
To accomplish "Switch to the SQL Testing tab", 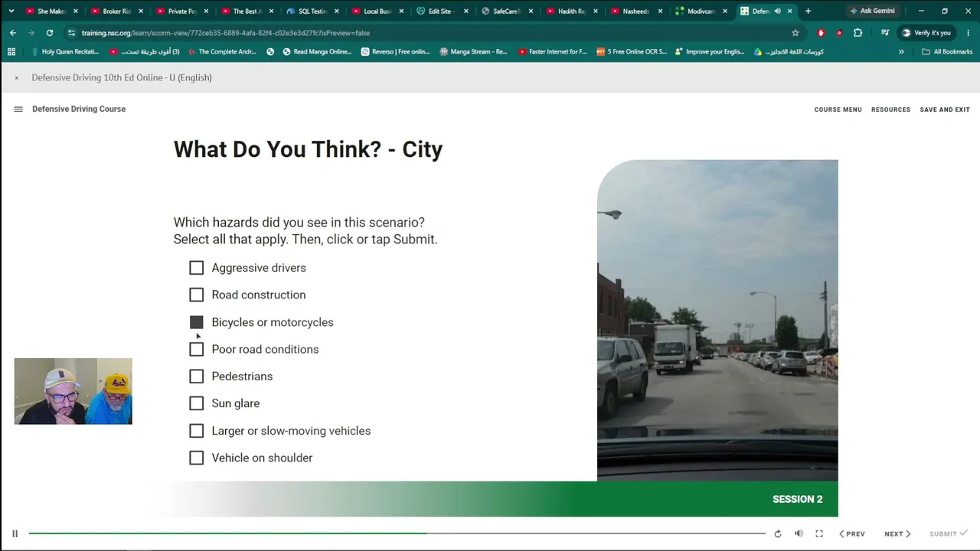I will click(312, 11).
